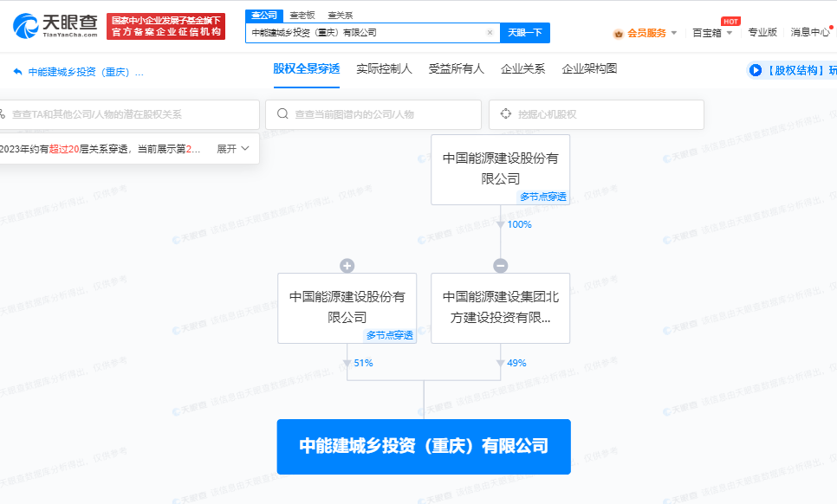Click the potential equity relationship search field

click(130, 114)
